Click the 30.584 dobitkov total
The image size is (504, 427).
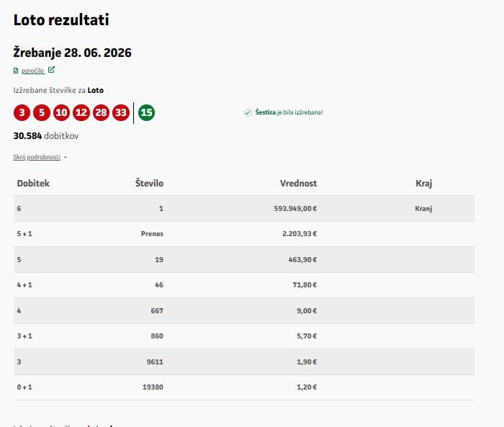coord(46,136)
